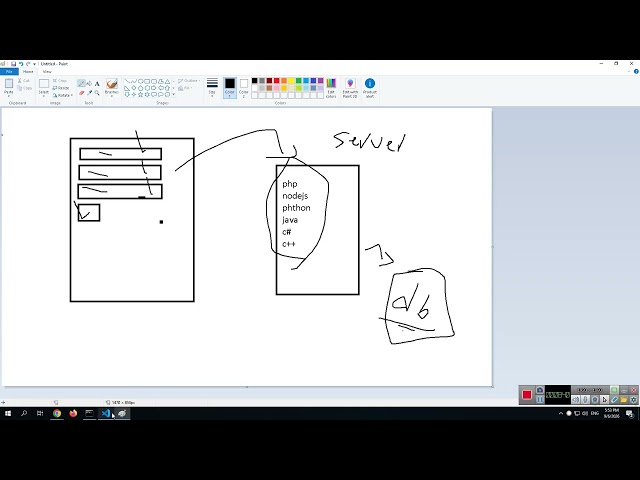Click the red stop recording button
The height and width of the screenshot is (480, 640).
pos(527,395)
